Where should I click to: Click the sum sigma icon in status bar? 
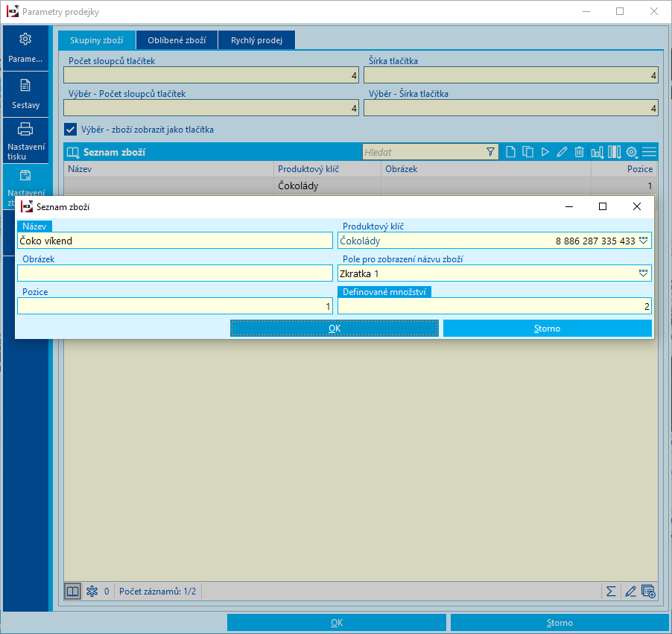coord(611,592)
